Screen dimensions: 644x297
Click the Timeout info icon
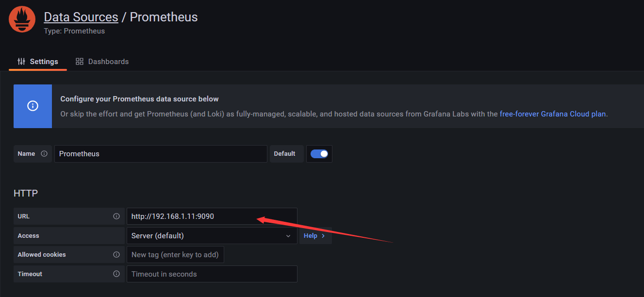(x=116, y=274)
